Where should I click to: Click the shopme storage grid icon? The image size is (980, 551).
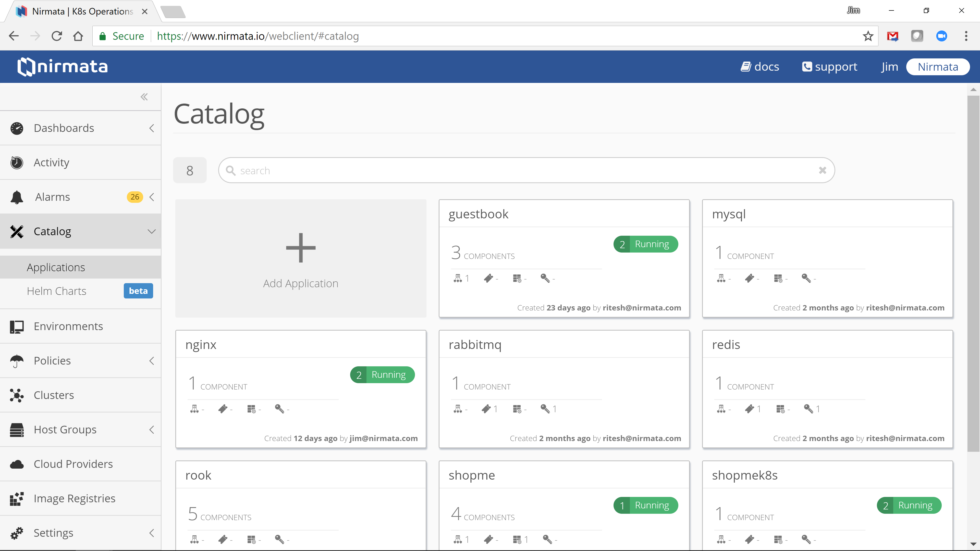pos(517,540)
